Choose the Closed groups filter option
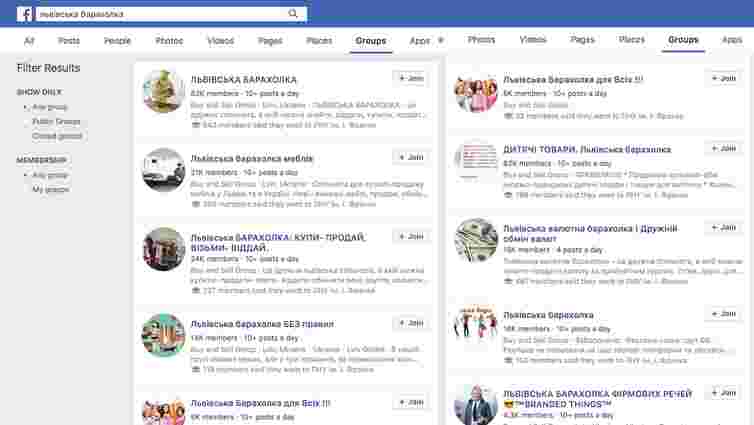The image size is (754, 425). point(57,135)
